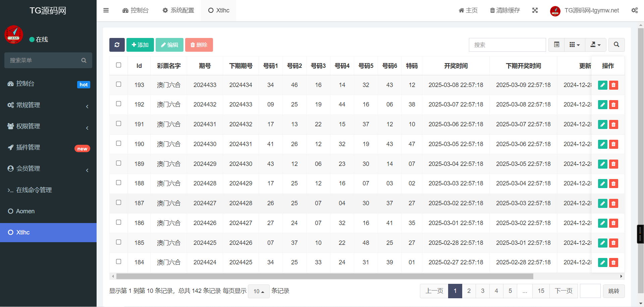Click the 搜索 table search field
The width and height of the screenshot is (644, 307).
coord(507,45)
